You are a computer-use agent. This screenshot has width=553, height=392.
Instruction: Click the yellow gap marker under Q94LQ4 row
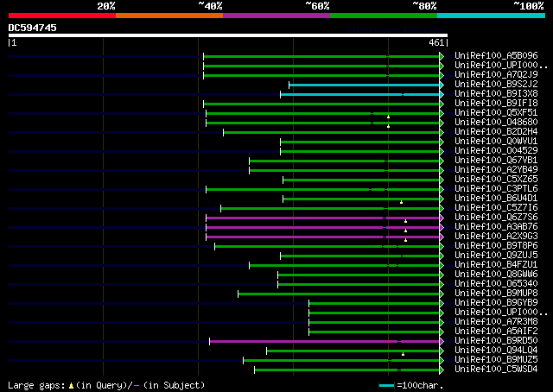pyautogui.click(x=404, y=354)
